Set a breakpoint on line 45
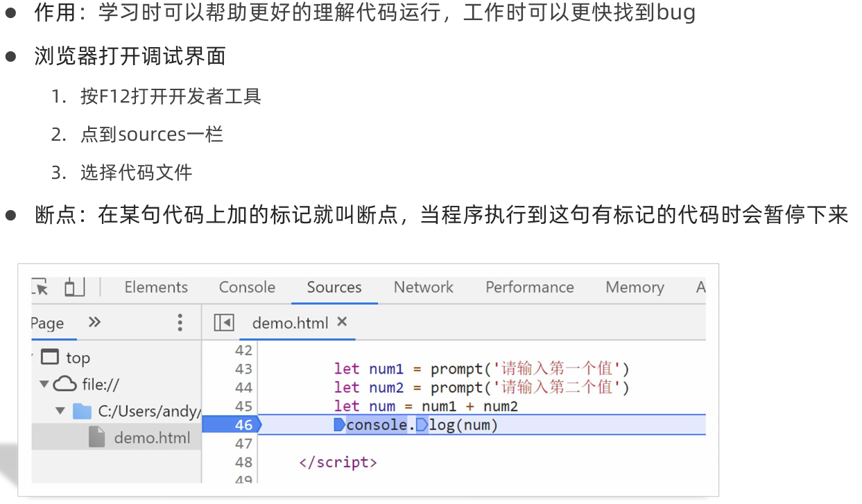Image resolution: width=862 pixels, height=504 pixels. [x=243, y=406]
